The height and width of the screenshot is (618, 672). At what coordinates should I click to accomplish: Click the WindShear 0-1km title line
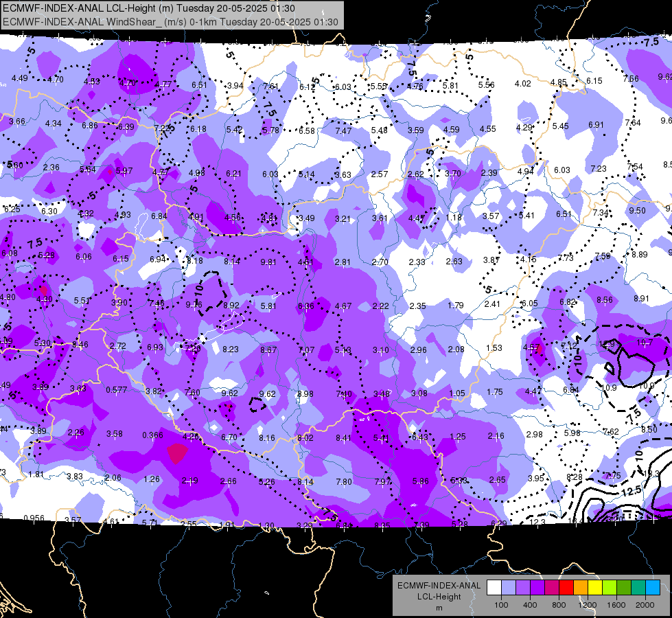click(170, 22)
